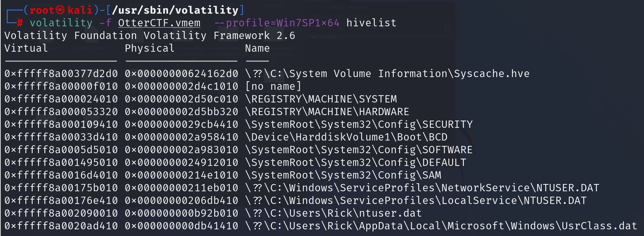Click the red hash prompt symbol

coord(20,23)
